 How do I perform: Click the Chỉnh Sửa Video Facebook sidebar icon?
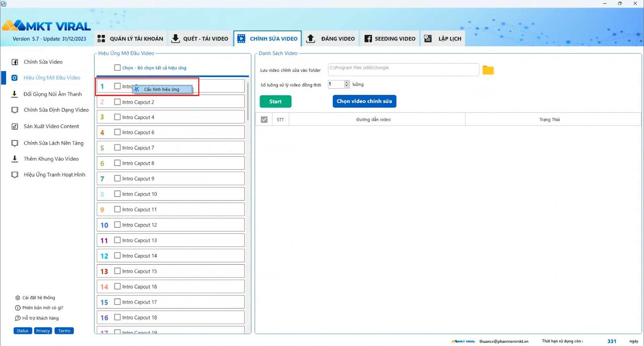coord(15,62)
